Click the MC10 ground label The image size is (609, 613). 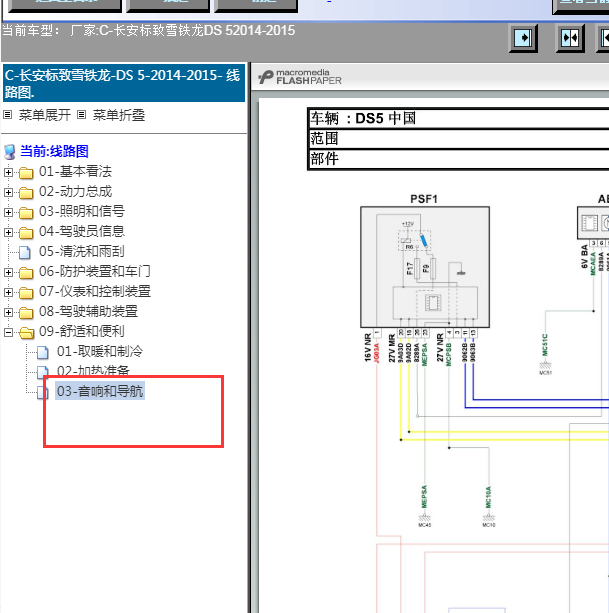(489, 525)
